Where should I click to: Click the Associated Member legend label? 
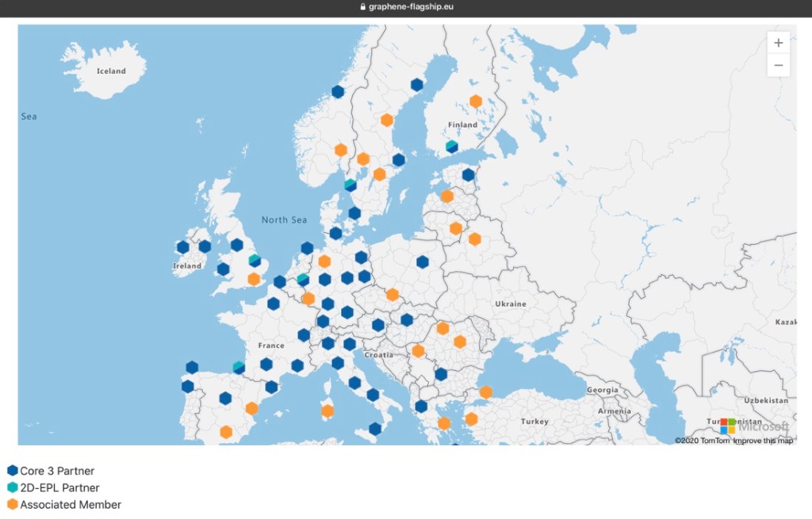click(x=71, y=504)
